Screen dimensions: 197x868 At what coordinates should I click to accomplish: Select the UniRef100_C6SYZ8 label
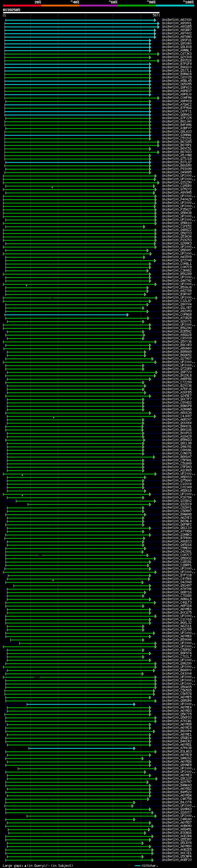[177, 78]
